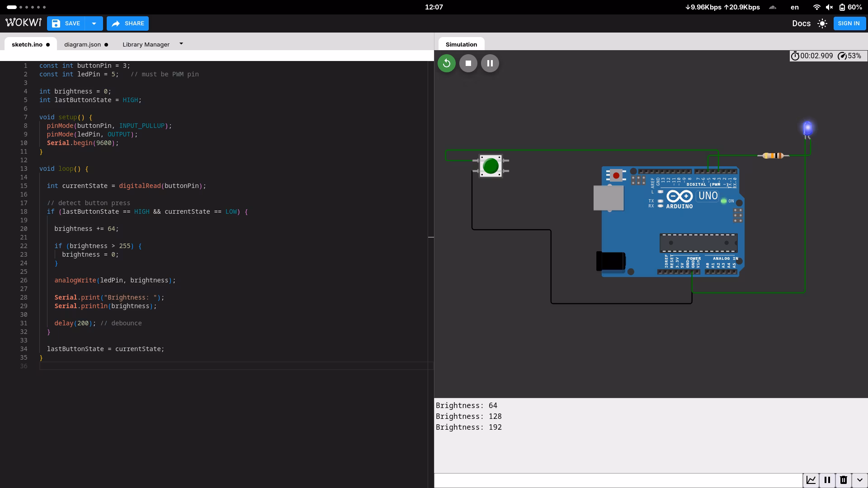Switch to sketch.ino tab
The width and height of the screenshot is (868, 488).
(x=30, y=44)
